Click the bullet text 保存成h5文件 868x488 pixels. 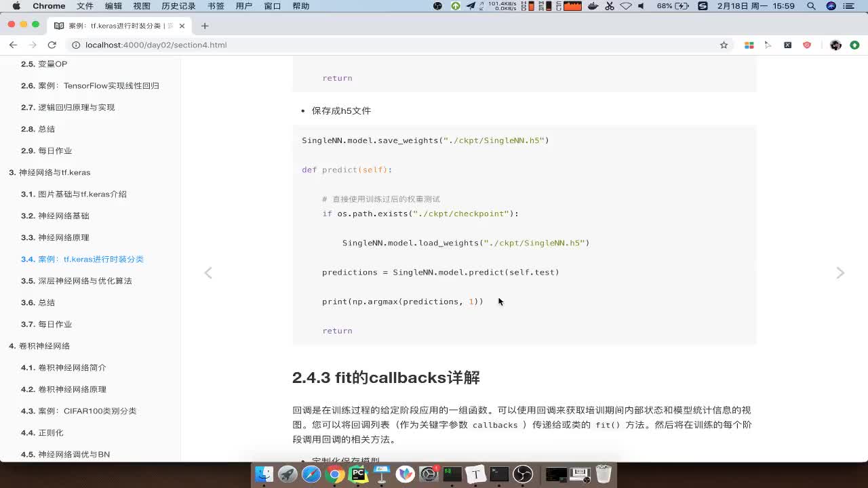[341, 110]
